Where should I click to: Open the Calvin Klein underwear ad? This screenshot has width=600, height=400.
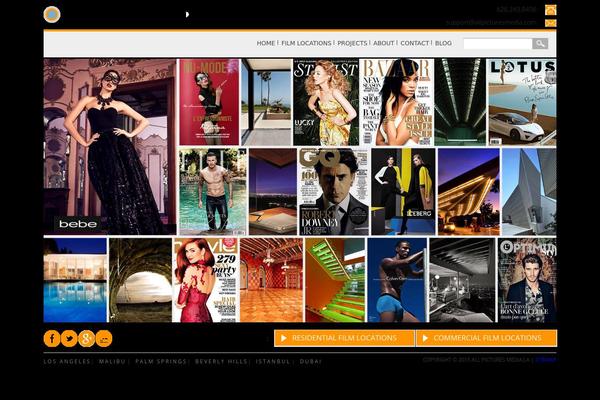tap(397, 280)
